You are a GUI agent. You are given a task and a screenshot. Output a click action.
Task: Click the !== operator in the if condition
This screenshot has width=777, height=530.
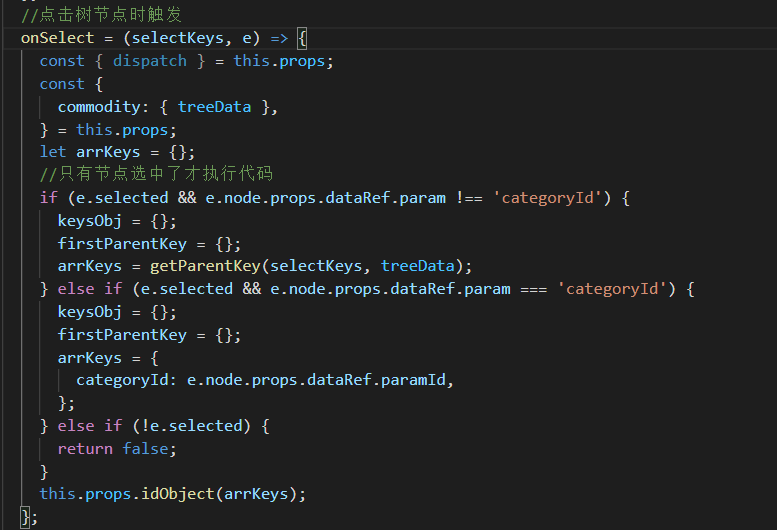click(469, 198)
